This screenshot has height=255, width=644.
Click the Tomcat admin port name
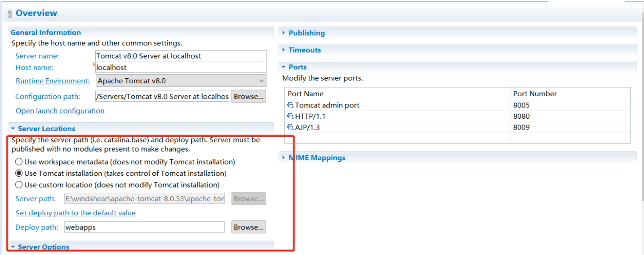click(x=327, y=105)
